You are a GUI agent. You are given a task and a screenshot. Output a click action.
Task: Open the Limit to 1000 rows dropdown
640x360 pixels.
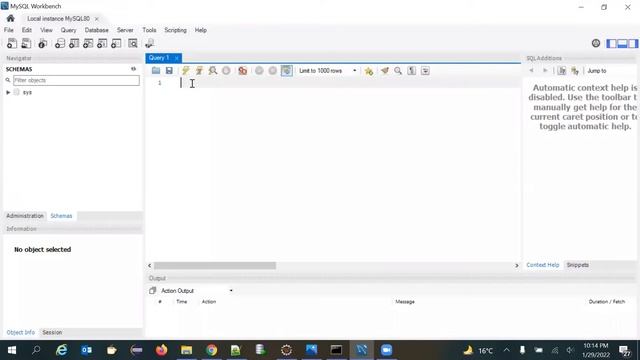tap(328, 71)
